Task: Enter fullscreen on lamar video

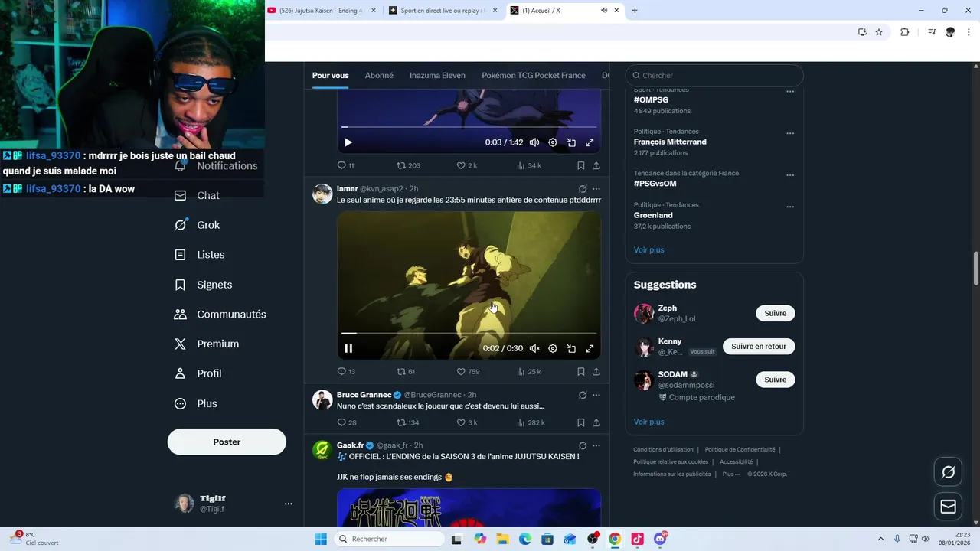Action: [x=590, y=348]
